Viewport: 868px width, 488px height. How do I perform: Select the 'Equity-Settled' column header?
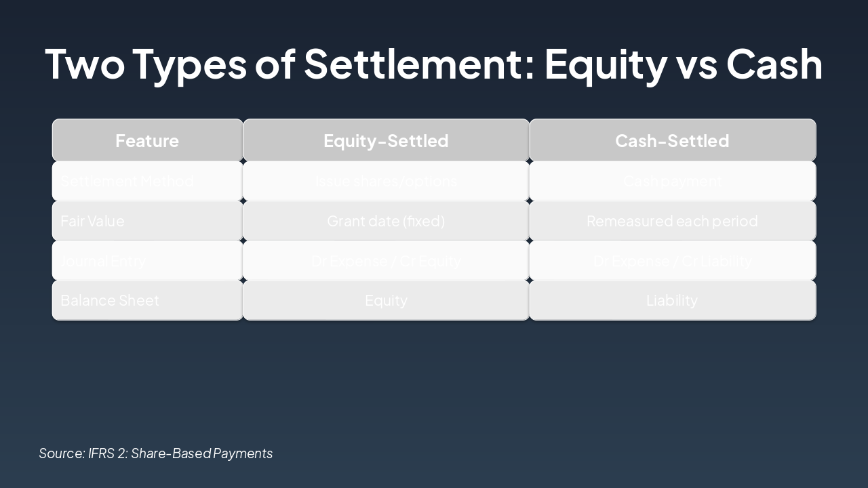(386, 140)
